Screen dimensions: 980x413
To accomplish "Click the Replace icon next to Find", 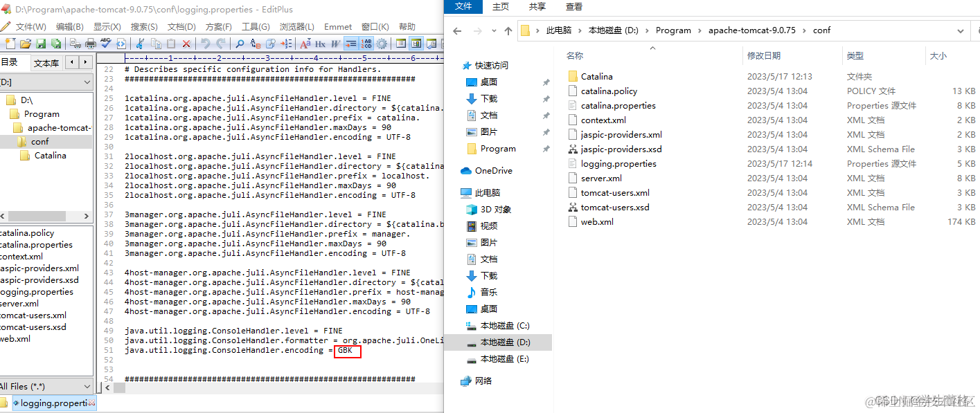I will (256, 44).
